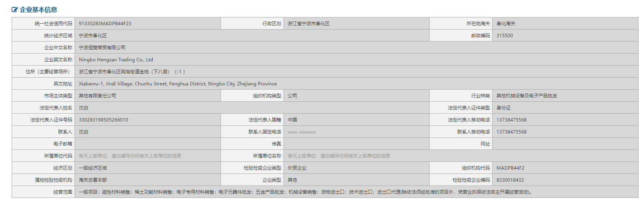This screenshot has height=203, width=644.
Task: Click the edit icon beside 企业基本信息
Action: point(15,10)
